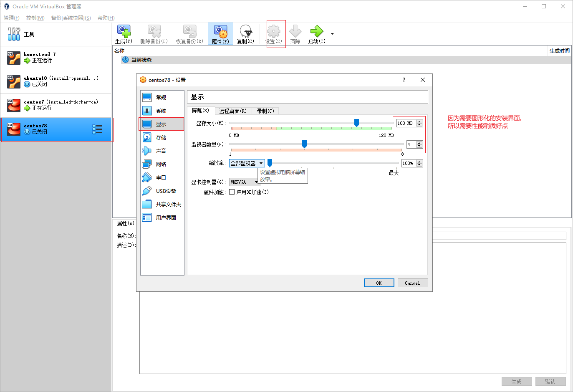
Task: Click the 删除备份(D) toolbar icon
Action: 154,34
